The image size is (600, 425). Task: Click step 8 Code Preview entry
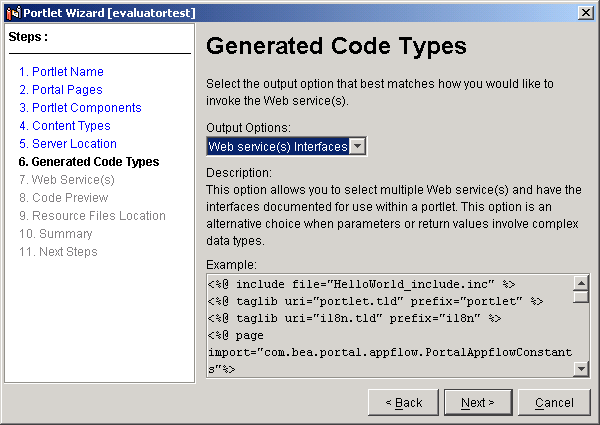[64, 197]
